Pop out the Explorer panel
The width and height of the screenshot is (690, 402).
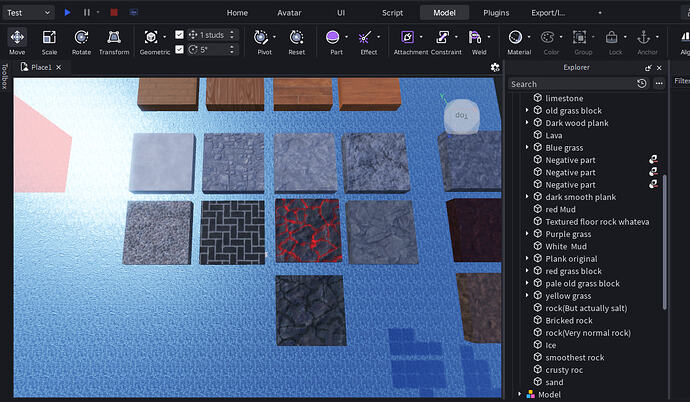tap(648, 68)
